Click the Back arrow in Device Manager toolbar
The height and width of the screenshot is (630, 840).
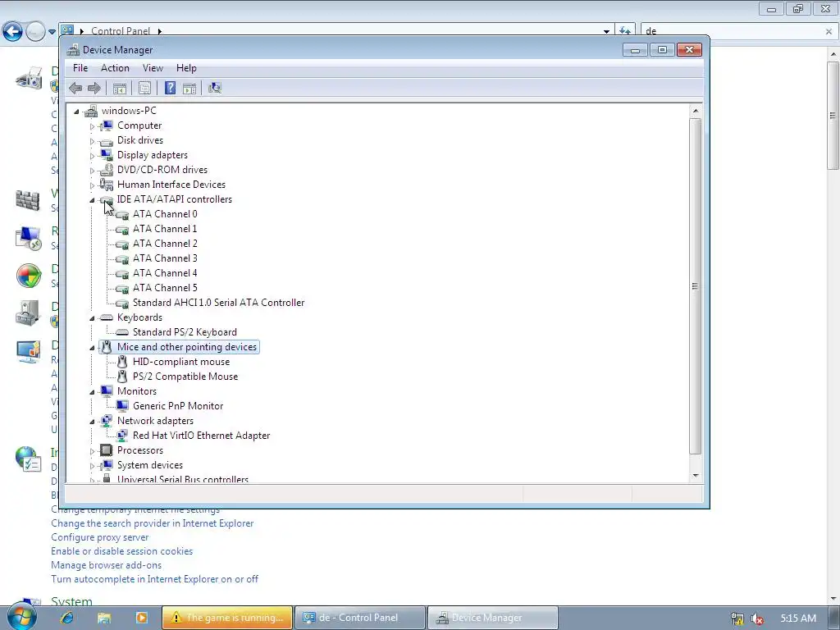[x=75, y=88]
